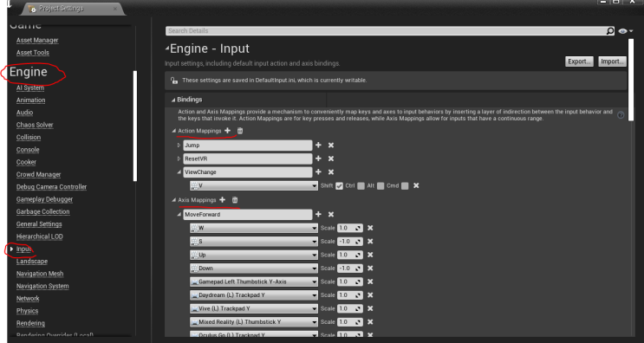The image size is (644, 343).
Task: Open the W key selection dropdown
Action: click(x=254, y=228)
